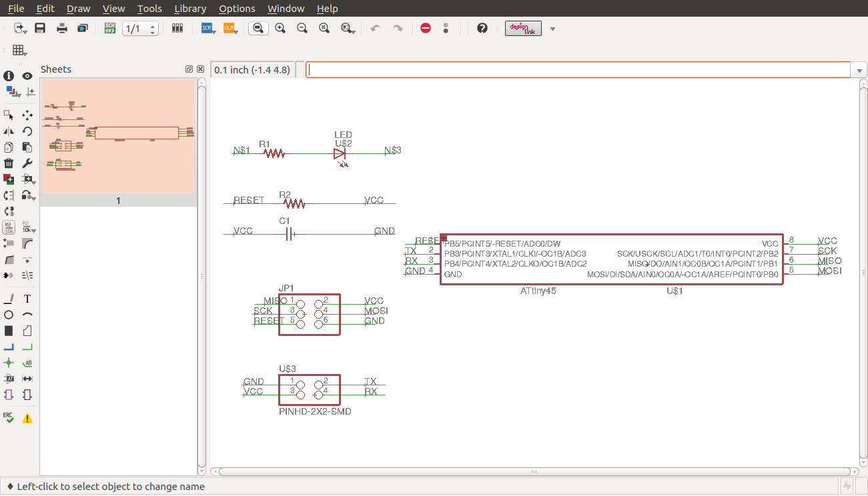
Task: Switch to board with SCH/BRD icon
Action: (x=110, y=28)
